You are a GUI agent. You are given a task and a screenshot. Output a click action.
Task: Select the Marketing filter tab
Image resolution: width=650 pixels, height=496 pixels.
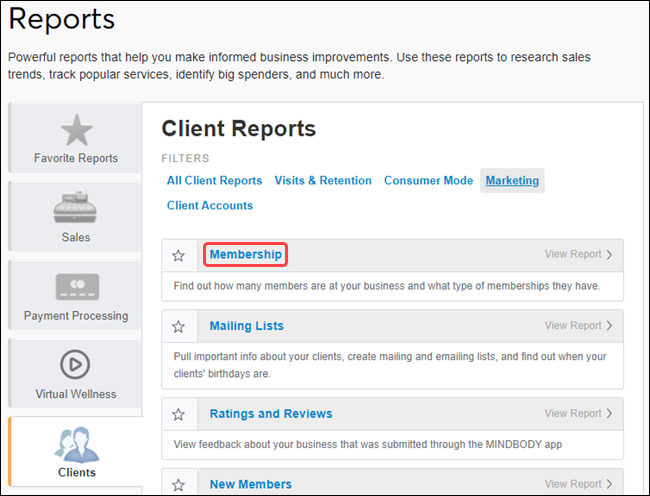coord(512,181)
